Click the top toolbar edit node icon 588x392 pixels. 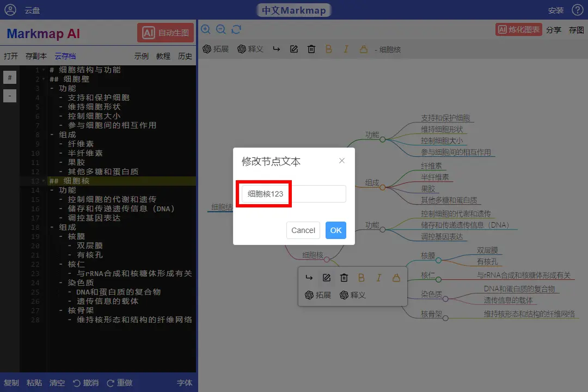coord(294,49)
